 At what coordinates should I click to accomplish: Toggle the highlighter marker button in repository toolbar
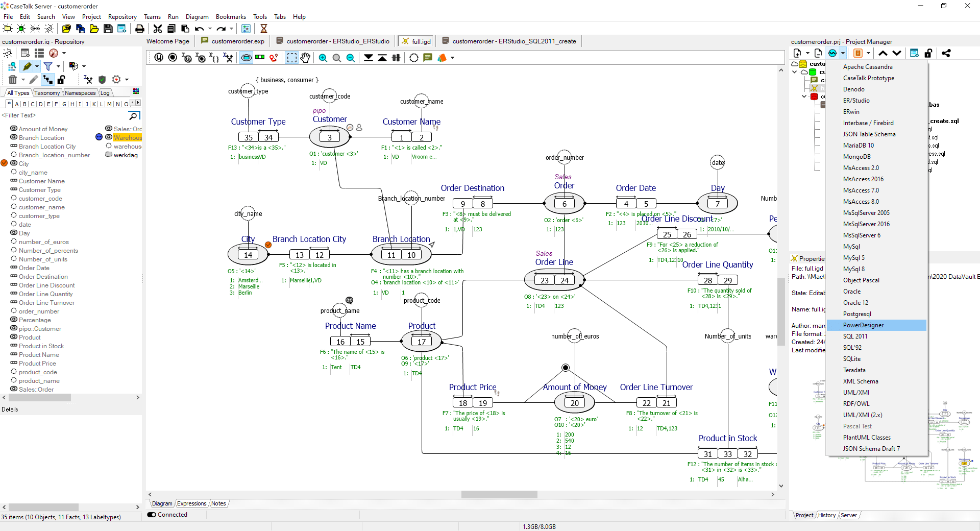tap(27, 66)
